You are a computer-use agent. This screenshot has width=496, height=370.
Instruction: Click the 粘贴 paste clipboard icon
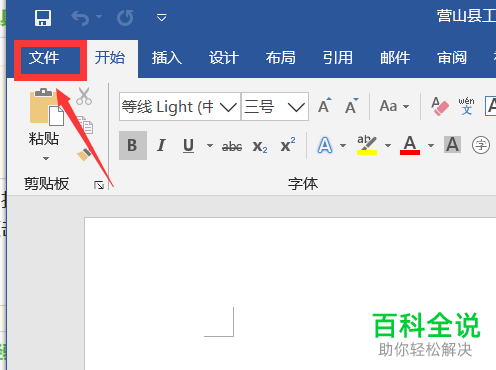tap(46, 107)
